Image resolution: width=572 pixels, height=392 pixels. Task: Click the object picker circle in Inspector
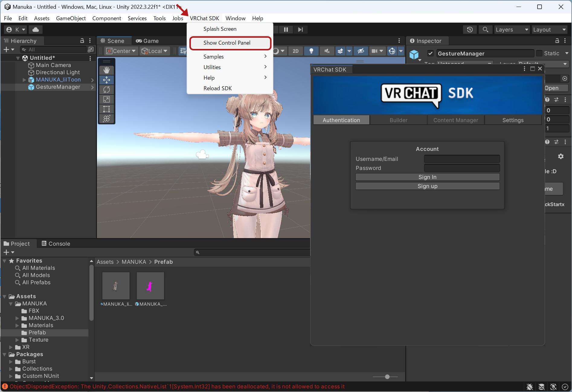point(565,78)
